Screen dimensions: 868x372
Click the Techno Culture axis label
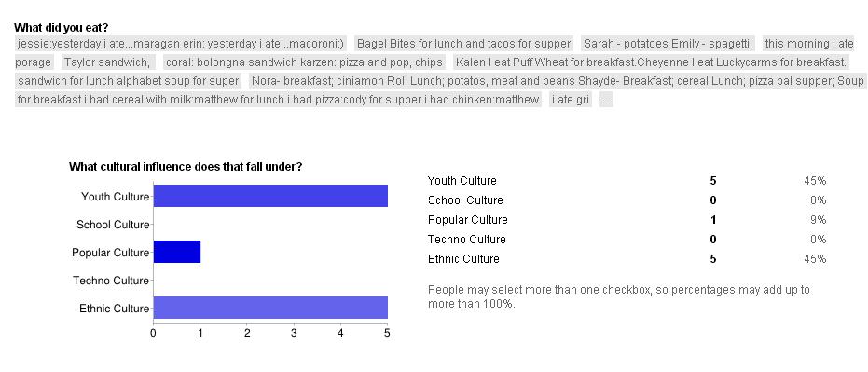pyautogui.click(x=111, y=281)
